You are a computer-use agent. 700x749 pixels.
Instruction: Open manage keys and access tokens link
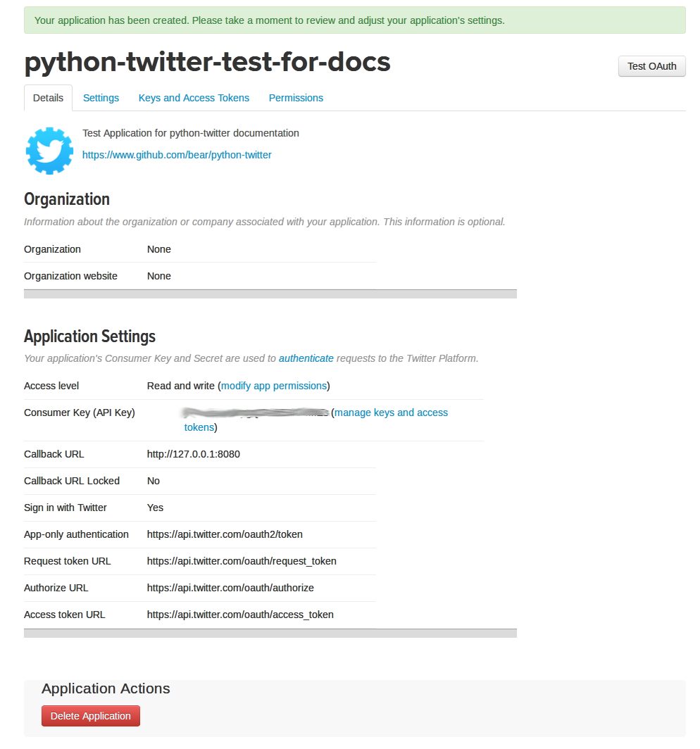click(391, 413)
